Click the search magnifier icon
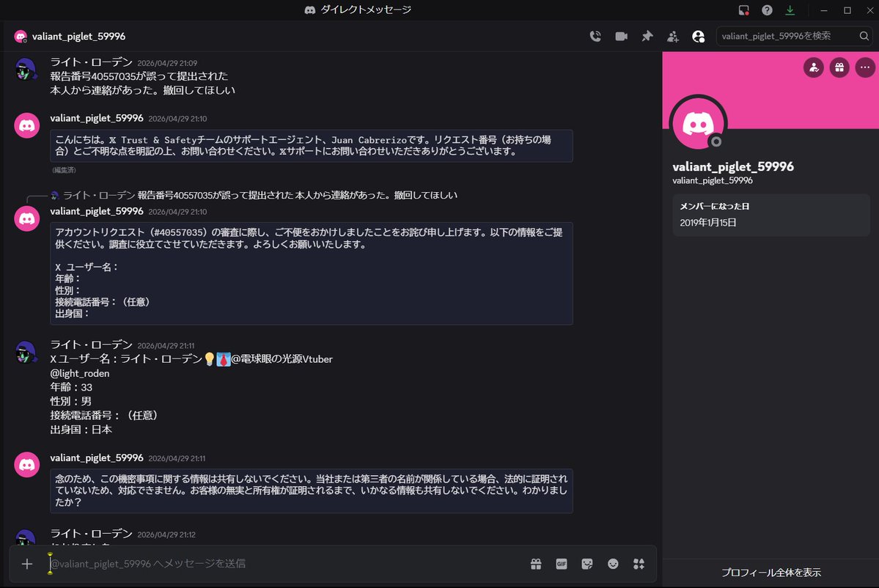 pos(864,37)
